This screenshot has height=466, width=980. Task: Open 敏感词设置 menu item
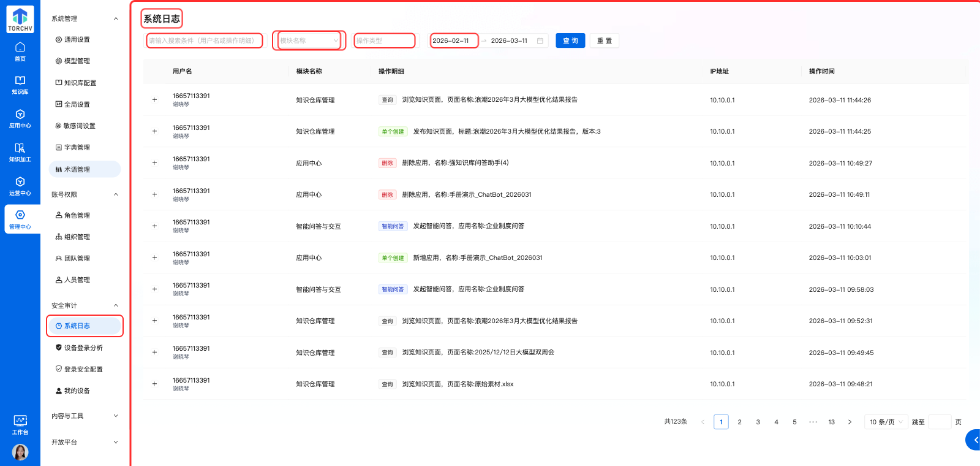pyautogui.click(x=85, y=126)
